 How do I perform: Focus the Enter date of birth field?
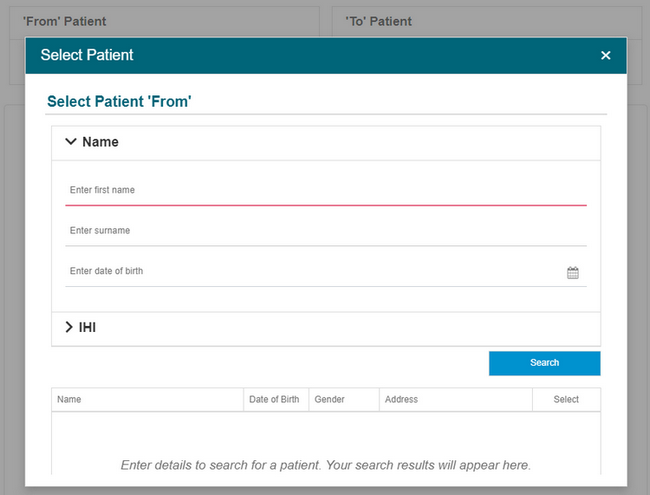(x=310, y=272)
